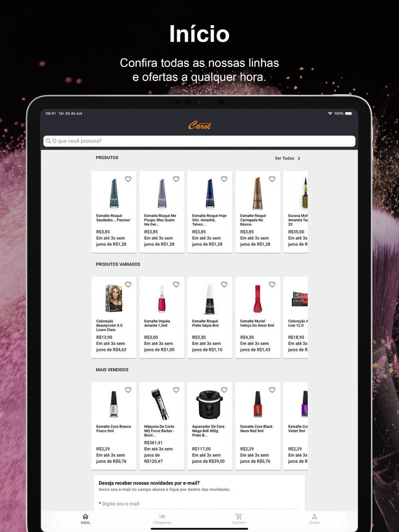Tap the Carol logo
This screenshot has height=532, width=399.
coord(199,125)
